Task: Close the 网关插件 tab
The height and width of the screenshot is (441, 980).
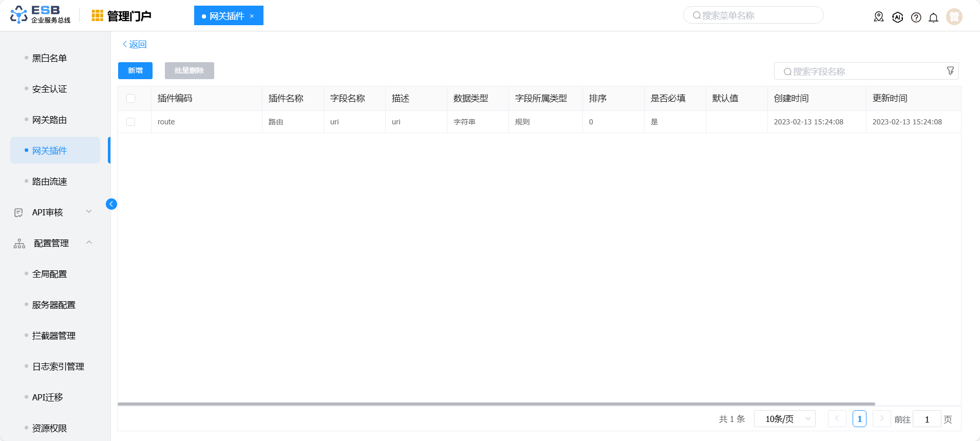Action: tap(252, 16)
